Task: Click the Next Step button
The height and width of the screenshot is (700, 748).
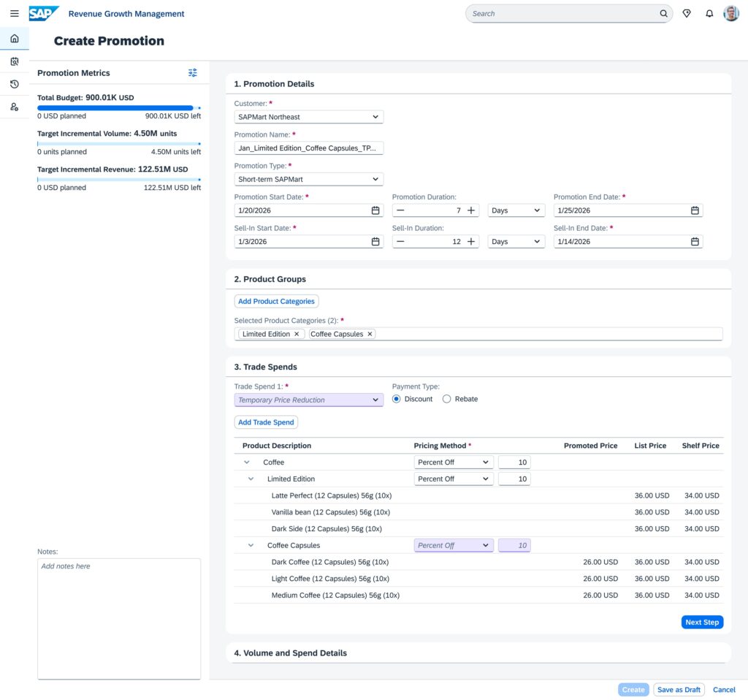Action: [x=702, y=623]
